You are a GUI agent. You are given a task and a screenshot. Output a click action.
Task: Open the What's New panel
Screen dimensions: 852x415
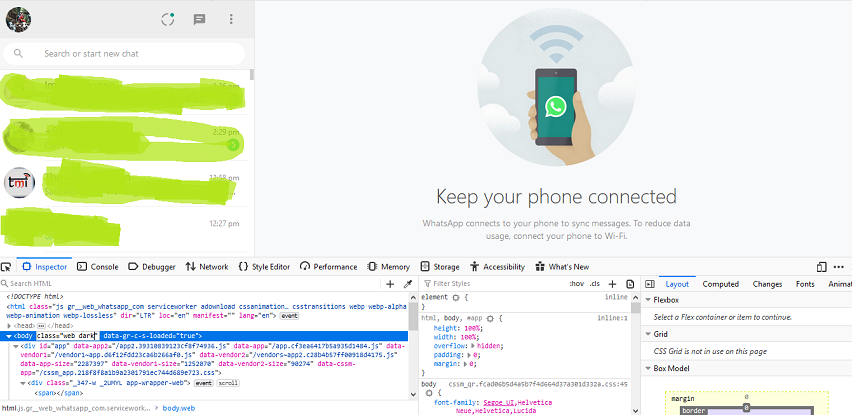click(562, 267)
